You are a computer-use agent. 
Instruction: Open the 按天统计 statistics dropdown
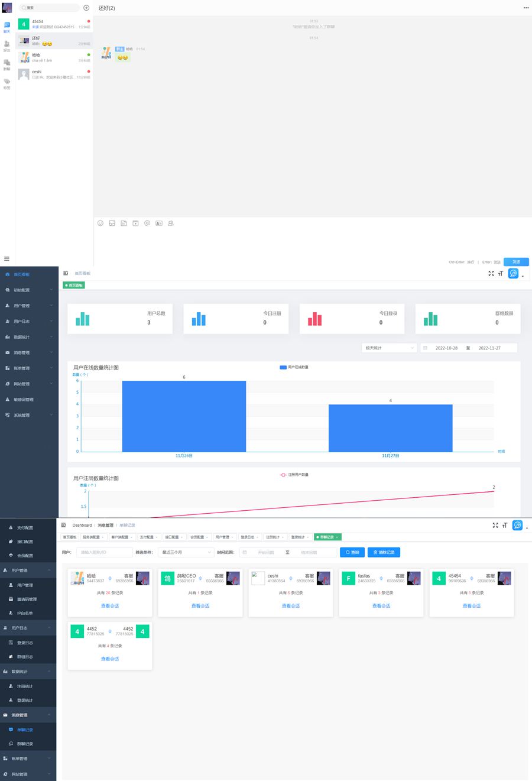(x=390, y=348)
